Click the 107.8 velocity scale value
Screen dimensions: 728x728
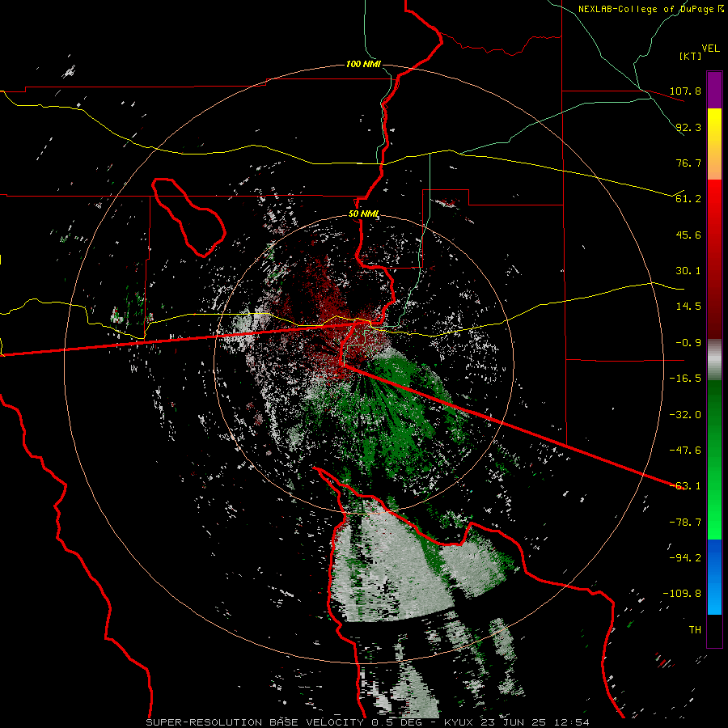pos(685,91)
